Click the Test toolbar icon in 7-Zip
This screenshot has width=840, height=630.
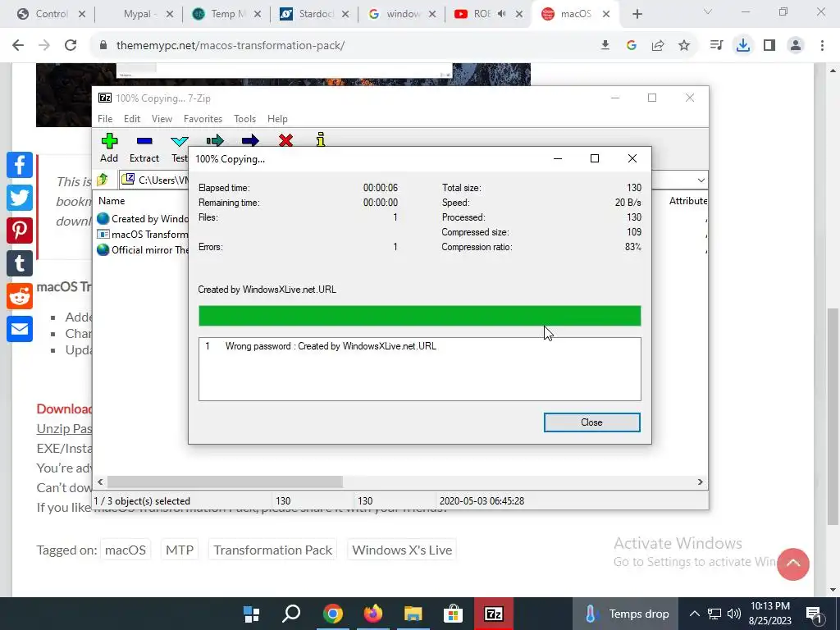pos(179,141)
